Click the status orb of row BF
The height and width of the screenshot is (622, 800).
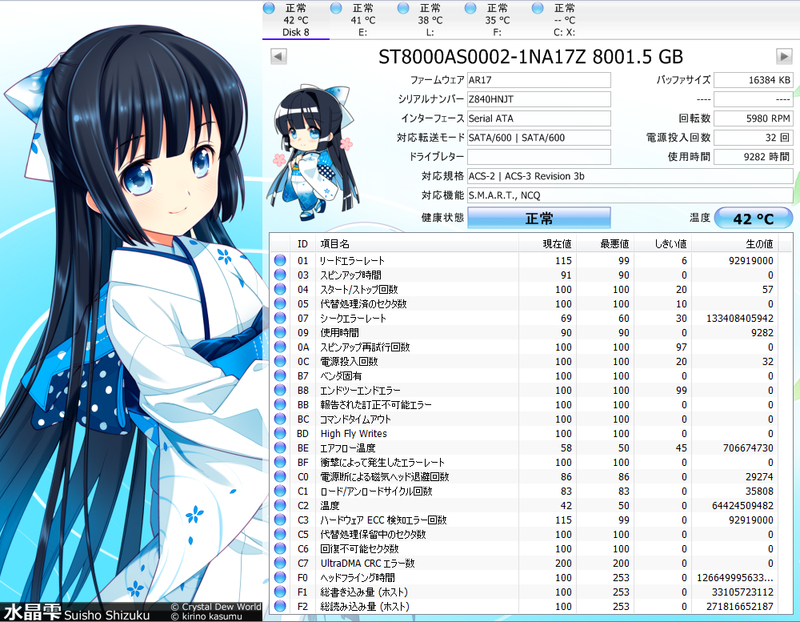coord(280,462)
